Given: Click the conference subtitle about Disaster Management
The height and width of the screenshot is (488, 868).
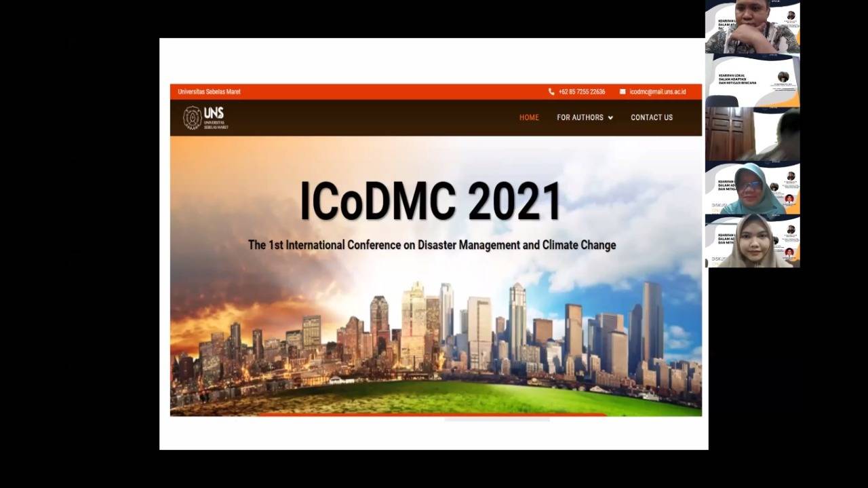Looking at the screenshot, I should click(432, 245).
